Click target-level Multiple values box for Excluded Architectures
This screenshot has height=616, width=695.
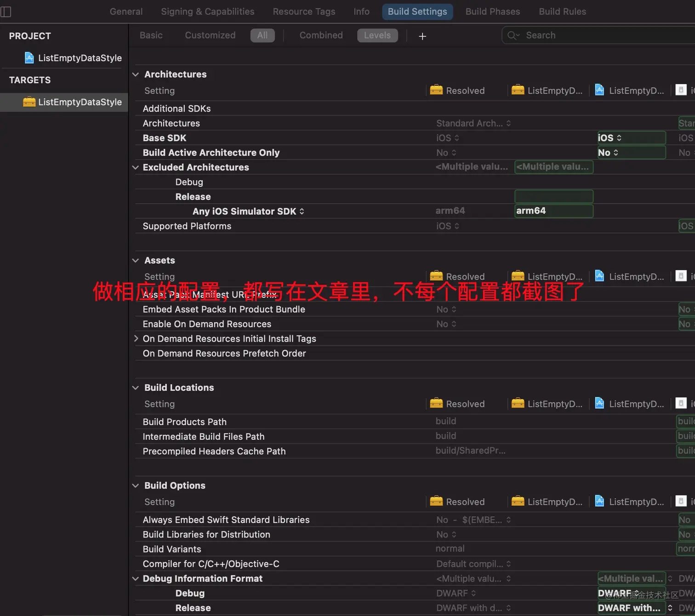click(x=554, y=167)
